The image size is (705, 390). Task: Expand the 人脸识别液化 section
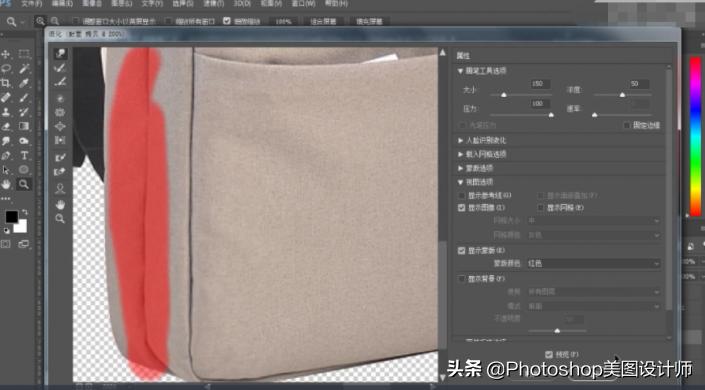tap(460, 140)
